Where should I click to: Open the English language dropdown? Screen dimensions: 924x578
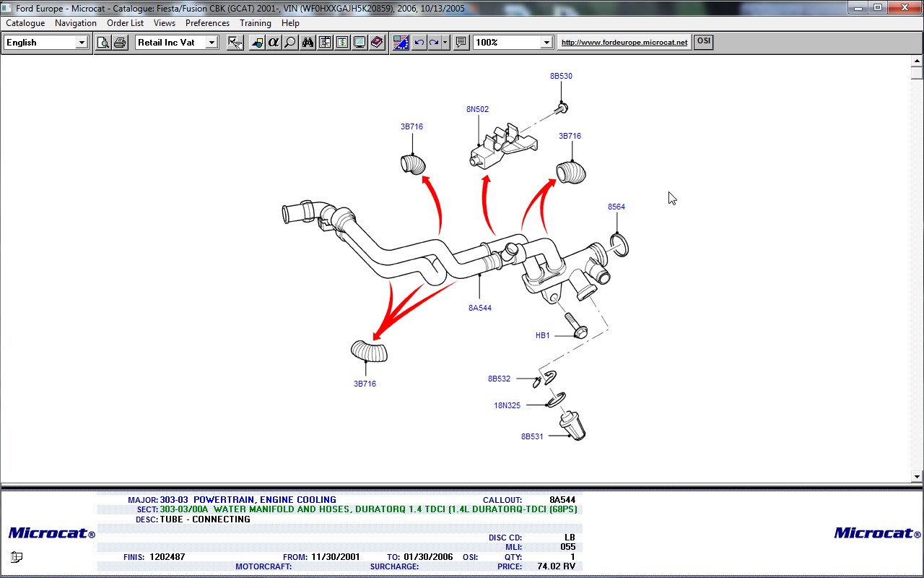point(82,43)
